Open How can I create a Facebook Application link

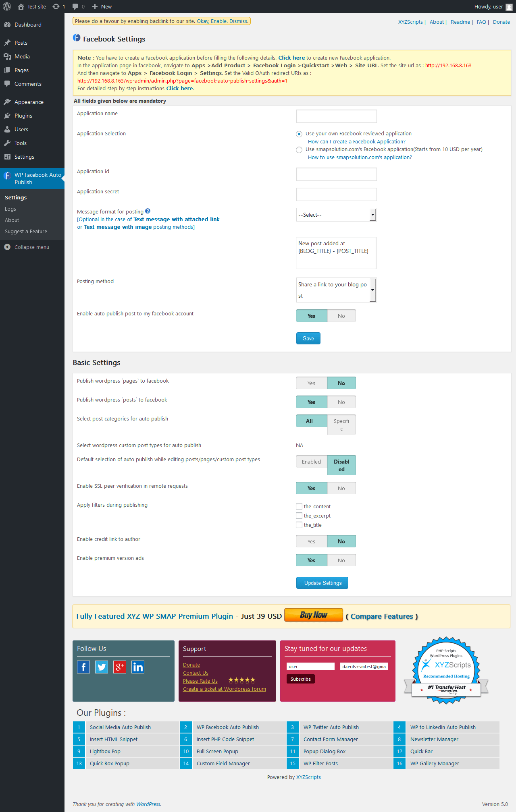point(356,142)
